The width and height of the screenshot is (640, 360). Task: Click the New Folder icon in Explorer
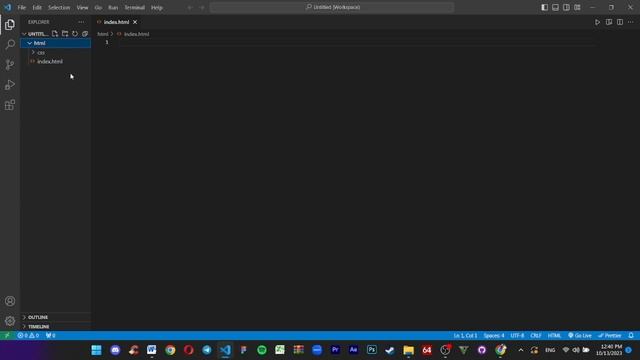tap(65, 34)
